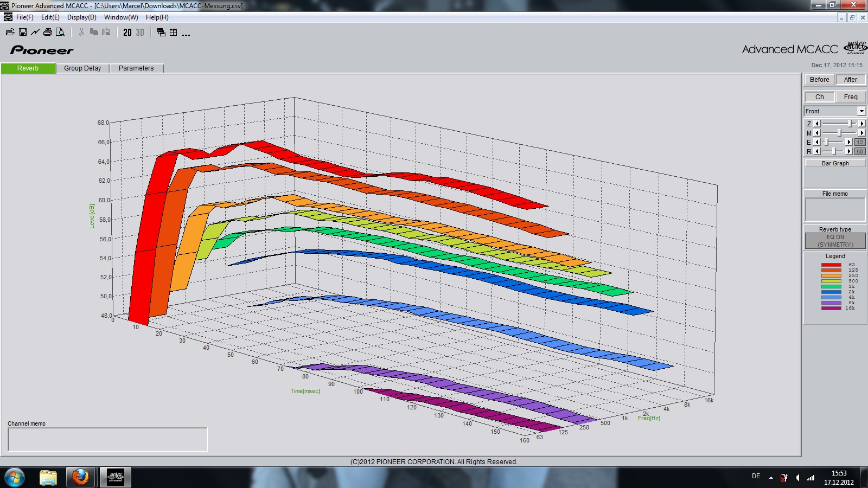Open the Windows Start menu
This screenshot has height=488, width=868.
pos(15,477)
